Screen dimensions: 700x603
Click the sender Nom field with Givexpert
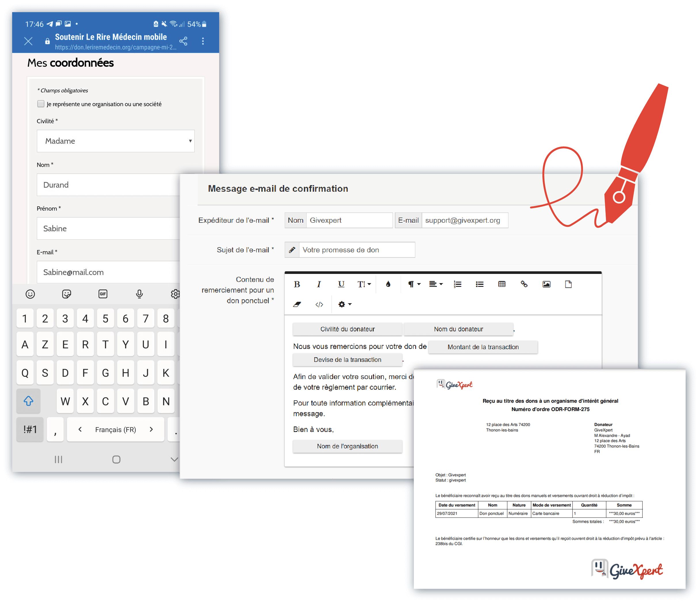pos(349,220)
